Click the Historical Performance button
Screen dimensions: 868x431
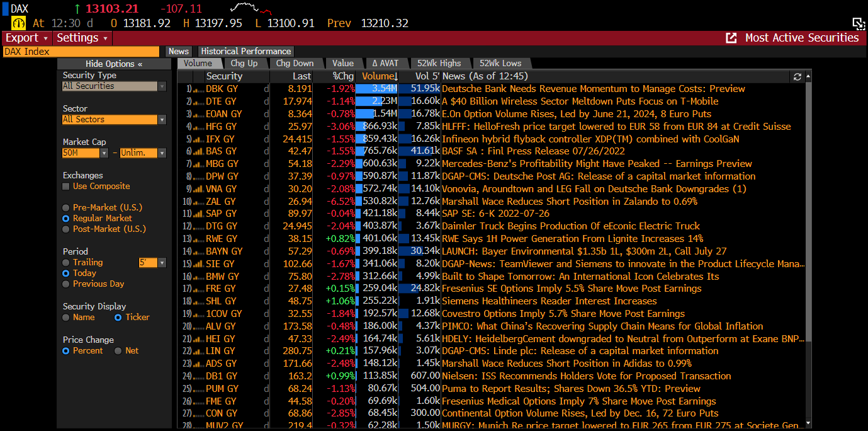click(x=246, y=52)
